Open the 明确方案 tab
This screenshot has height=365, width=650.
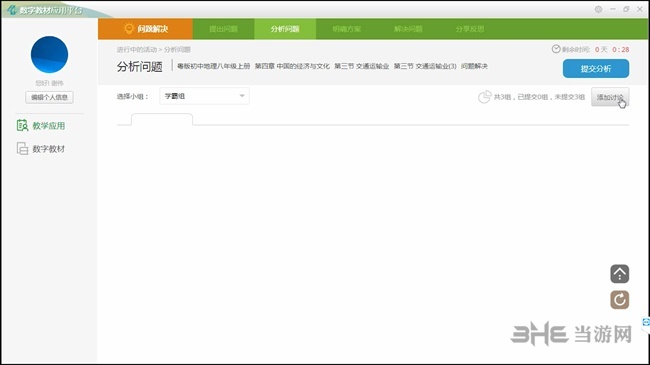coord(347,29)
